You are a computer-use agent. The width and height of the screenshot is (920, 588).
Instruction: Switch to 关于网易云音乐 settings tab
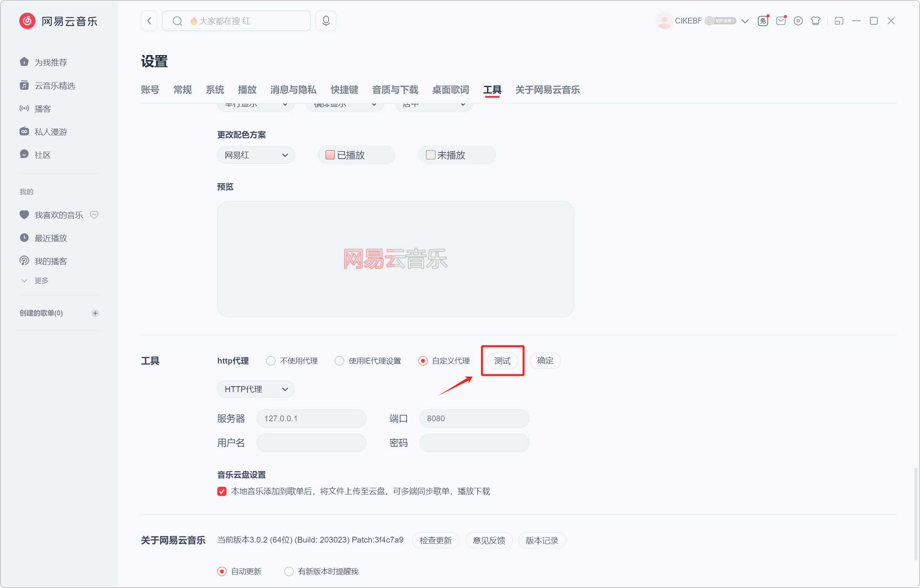[x=548, y=90]
